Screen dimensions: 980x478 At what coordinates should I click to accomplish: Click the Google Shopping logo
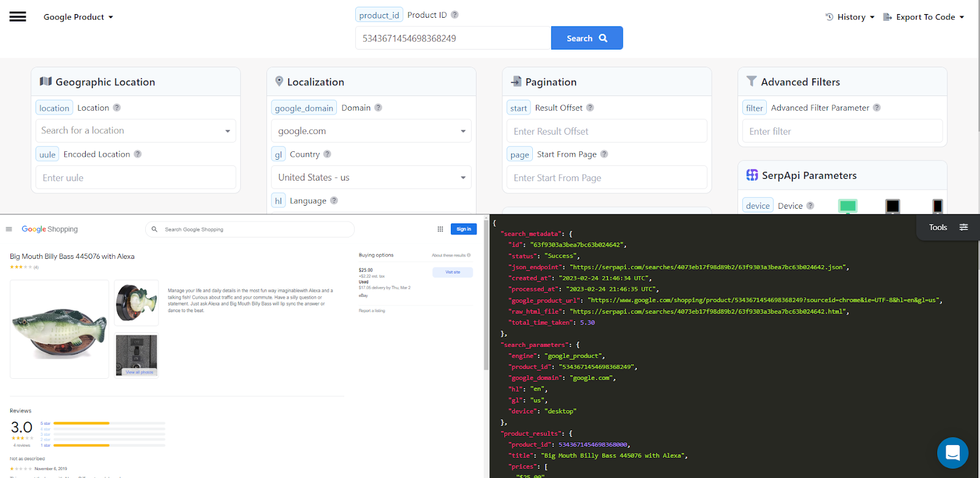(x=50, y=229)
